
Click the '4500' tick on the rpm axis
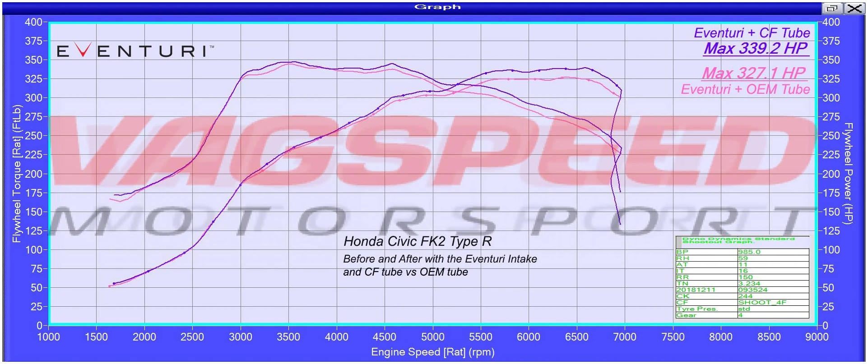[385, 337]
